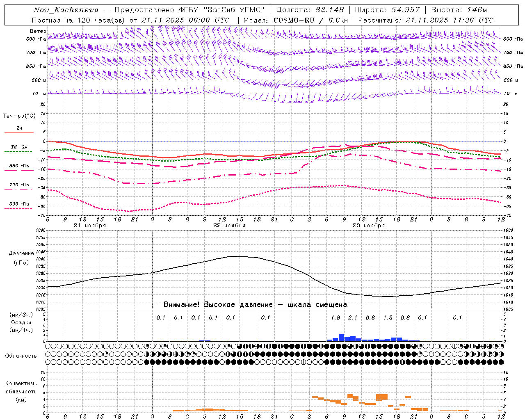This screenshot has height=420, width=525.
Task: Select the forecast start time 21.11.2025 06:00 UTC
Action: pos(185,20)
